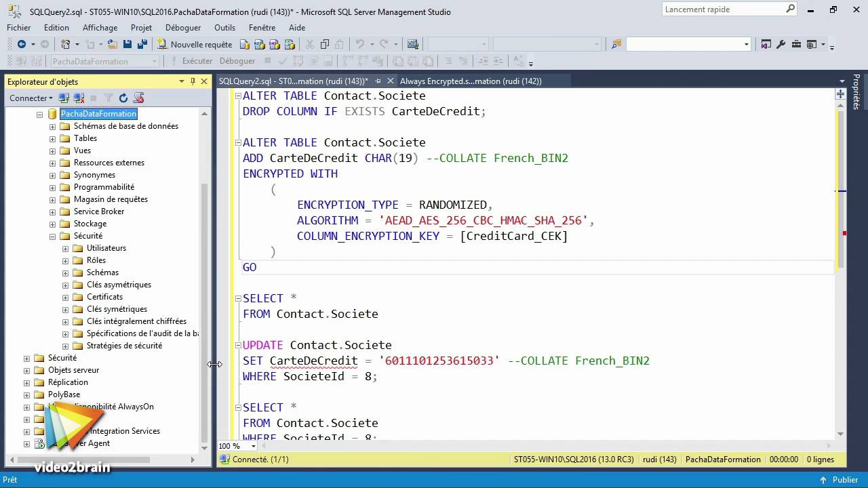This screenshot has height=488, width=868.
Task: Click the Nouvelle requête button
Action: click(195, 44)
